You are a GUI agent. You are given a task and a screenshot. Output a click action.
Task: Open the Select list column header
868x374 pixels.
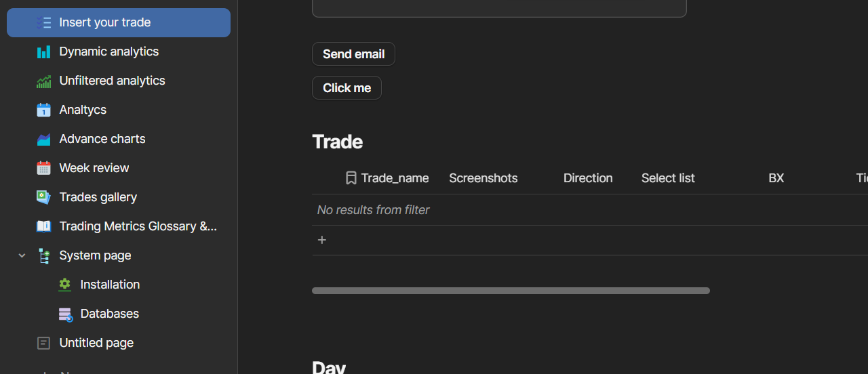click(667, 178)
